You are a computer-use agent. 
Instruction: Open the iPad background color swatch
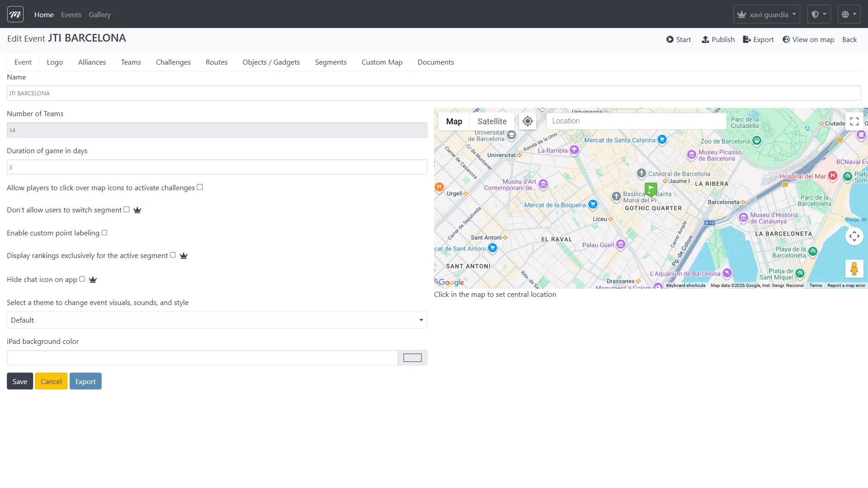[412, 358]
